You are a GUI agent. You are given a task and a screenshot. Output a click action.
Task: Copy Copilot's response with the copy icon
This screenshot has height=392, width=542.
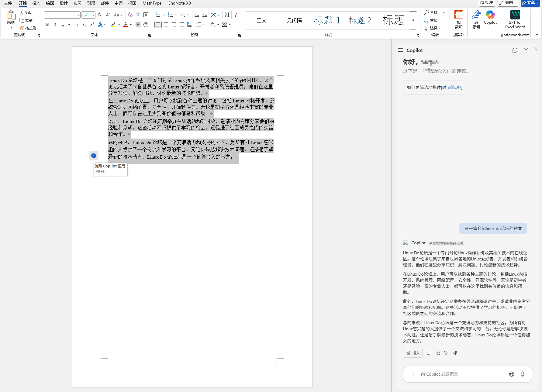coord(429,353)
